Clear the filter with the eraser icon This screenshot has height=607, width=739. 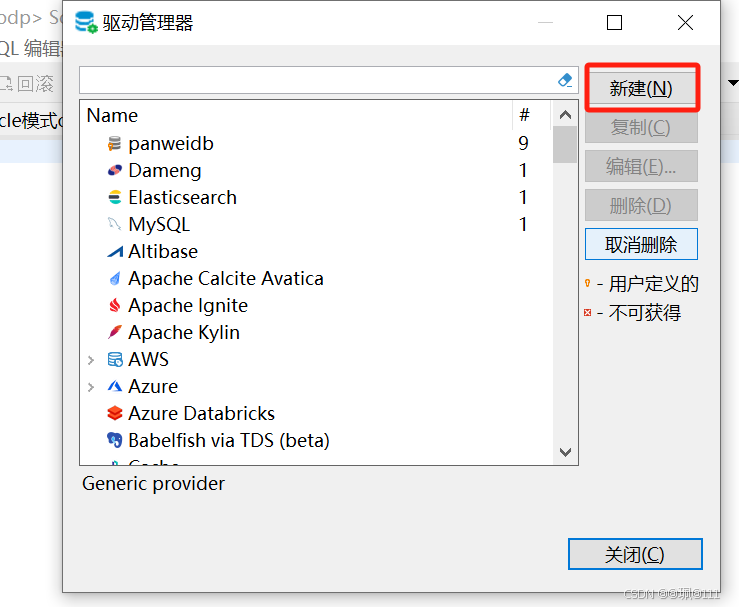coord(565,80)
